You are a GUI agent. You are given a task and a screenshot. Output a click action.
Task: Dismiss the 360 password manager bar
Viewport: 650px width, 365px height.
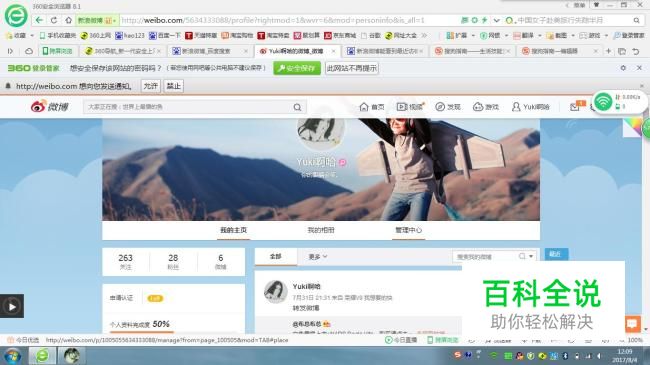point(639,68)
